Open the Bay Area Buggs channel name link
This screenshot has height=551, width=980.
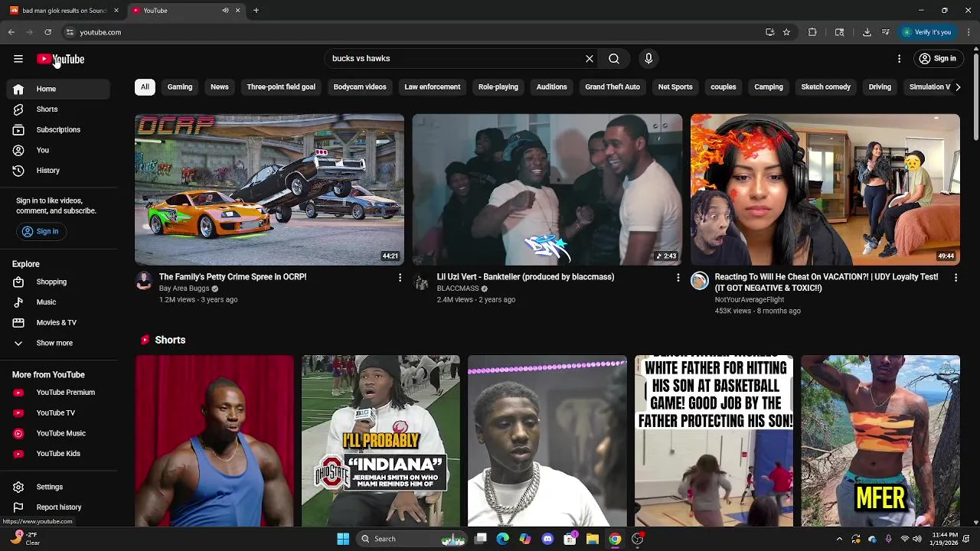(184, 289)
